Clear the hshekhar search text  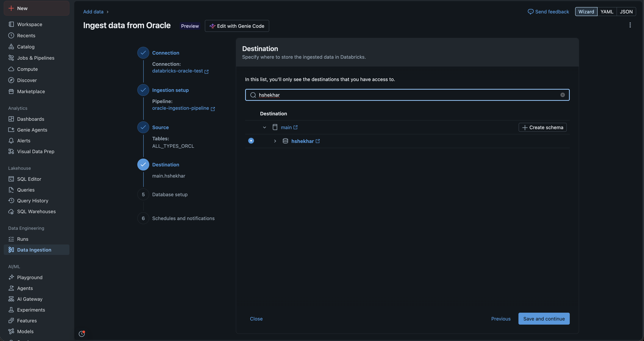pyautogui.click(x=562, y=95)
